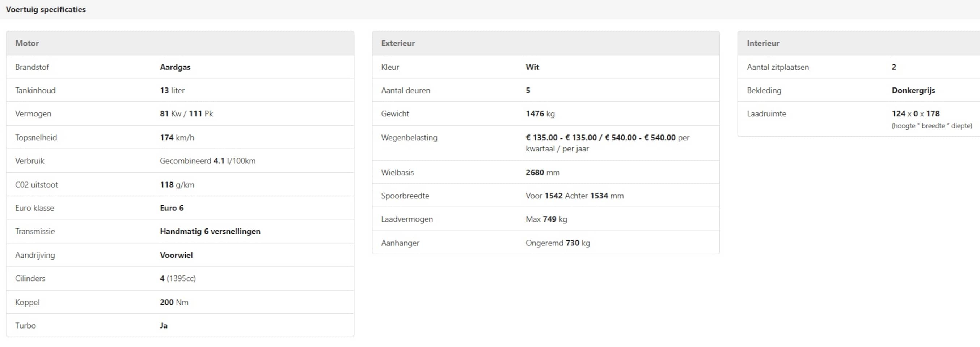Select the '200 Nm' value
Screen dimensions: 980x347
(174, 302)
